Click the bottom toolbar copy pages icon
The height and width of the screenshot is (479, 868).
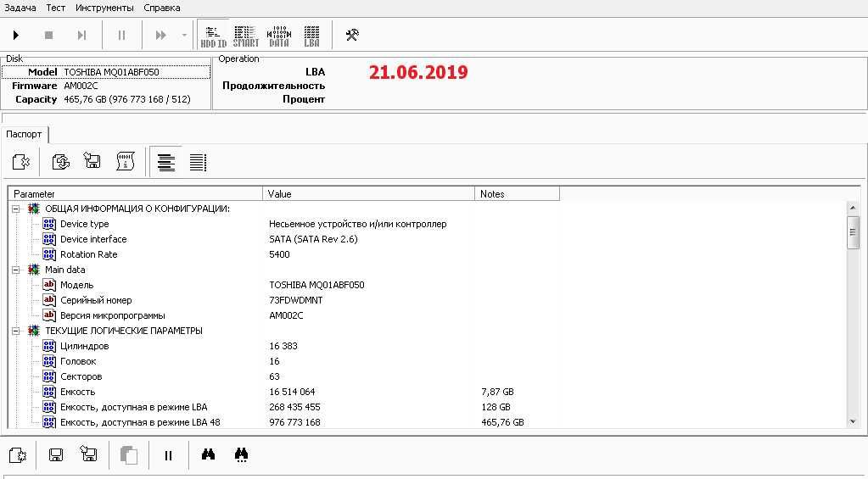coord(128,455)
